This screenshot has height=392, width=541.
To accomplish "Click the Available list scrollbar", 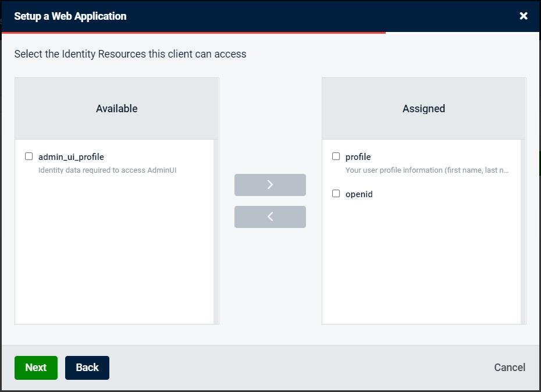I will (216, 231).
